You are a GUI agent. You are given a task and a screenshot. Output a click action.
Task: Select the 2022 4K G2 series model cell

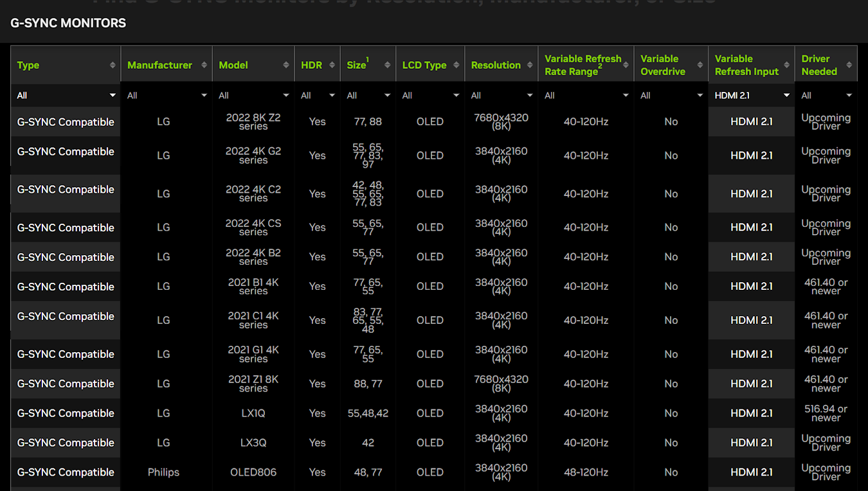click(x=253, y=156)
